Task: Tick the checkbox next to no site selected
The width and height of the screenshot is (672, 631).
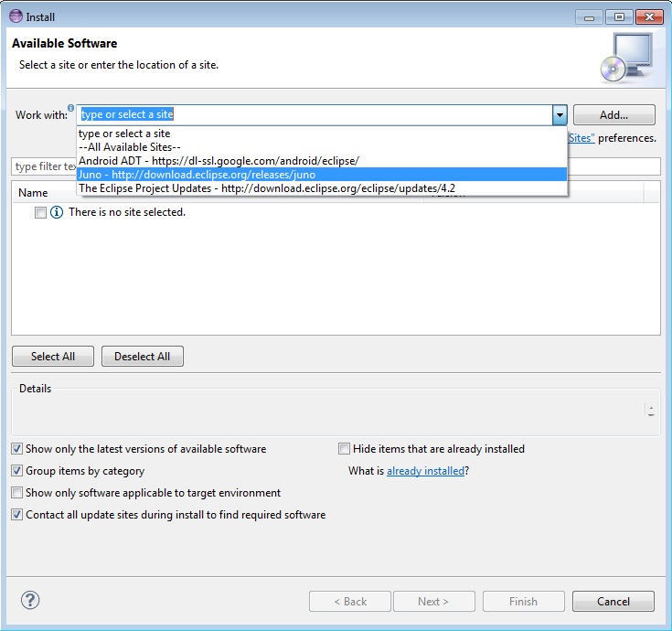Action: 40,212
